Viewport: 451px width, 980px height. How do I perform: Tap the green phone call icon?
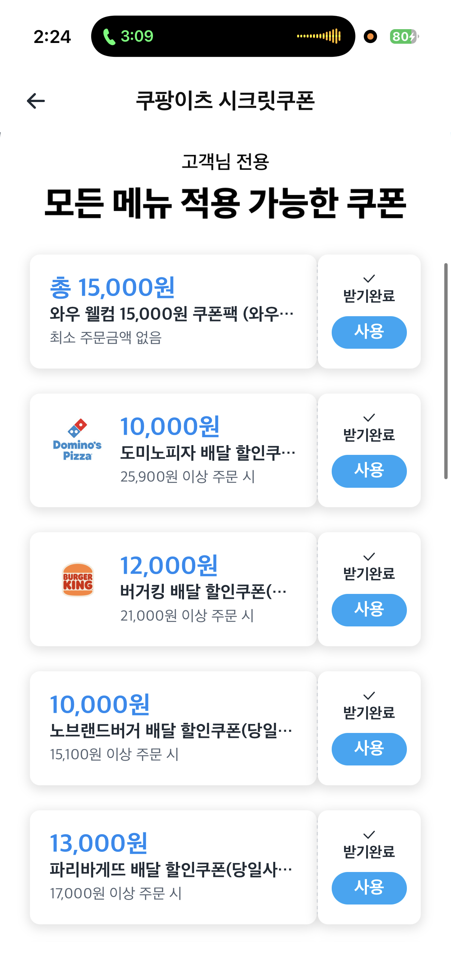click(x=109, y=37)
